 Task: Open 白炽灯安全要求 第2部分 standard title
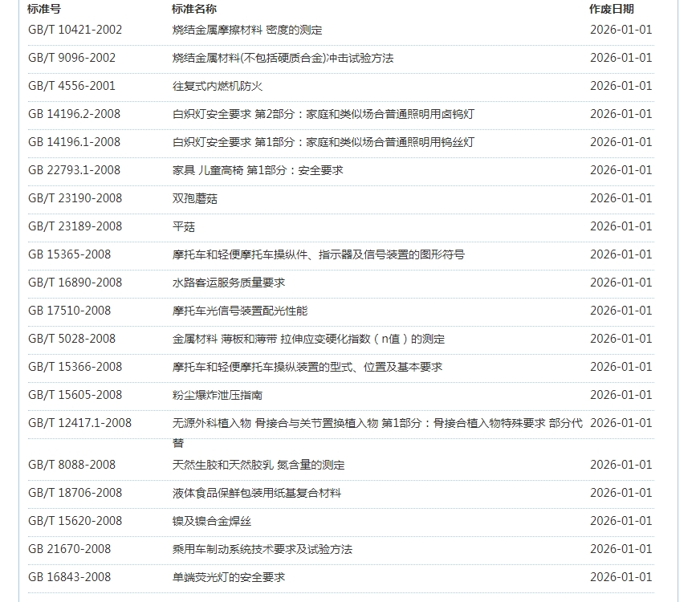(323, 114)
